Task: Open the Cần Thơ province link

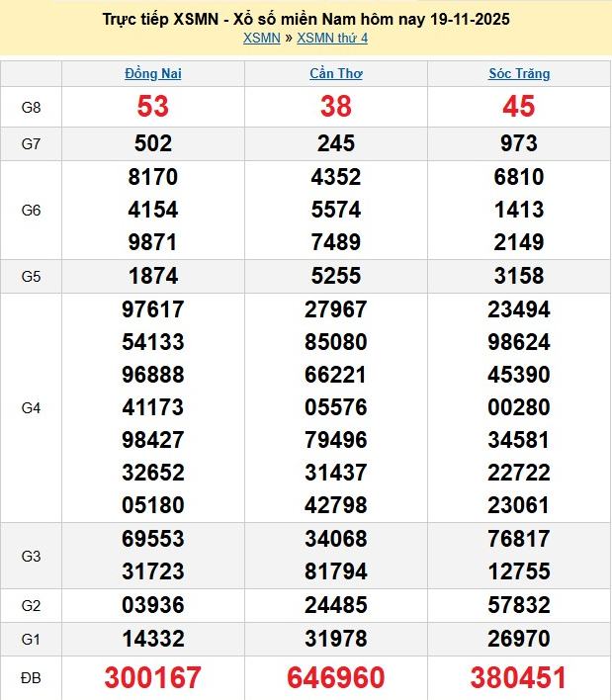Action: (x=336, y=73)
